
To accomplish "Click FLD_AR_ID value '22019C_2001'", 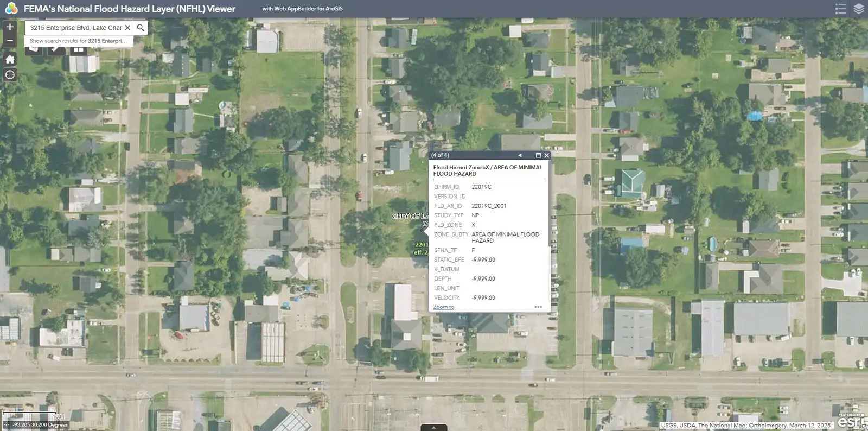I will 489,206.
